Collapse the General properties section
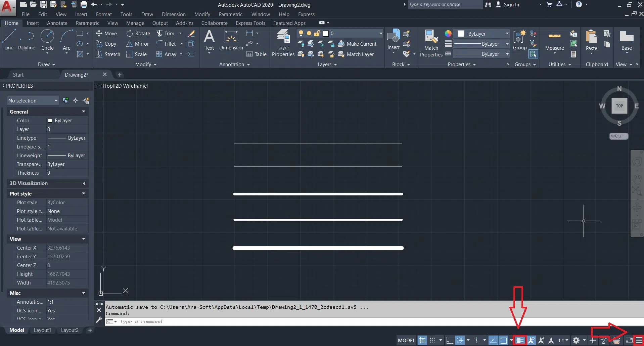This screenshot has height=346, width=644. tap(83, 112)
